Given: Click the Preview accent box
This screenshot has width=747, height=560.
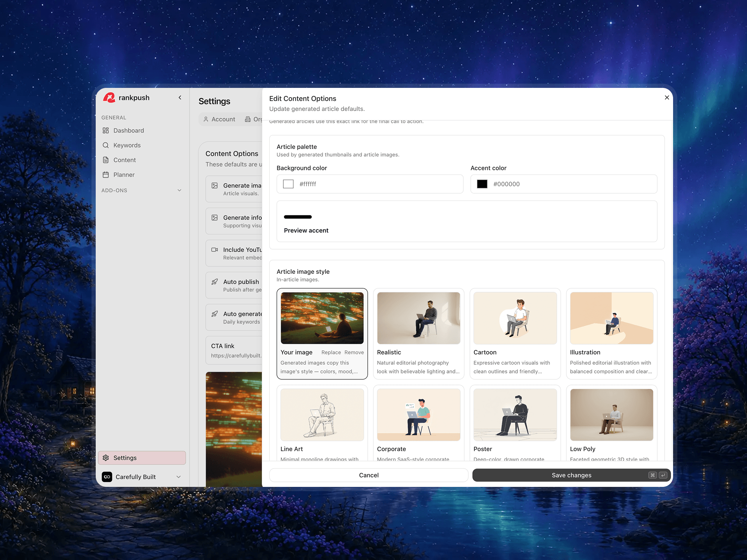Looking at the screenshot, I should click(467, 221).
